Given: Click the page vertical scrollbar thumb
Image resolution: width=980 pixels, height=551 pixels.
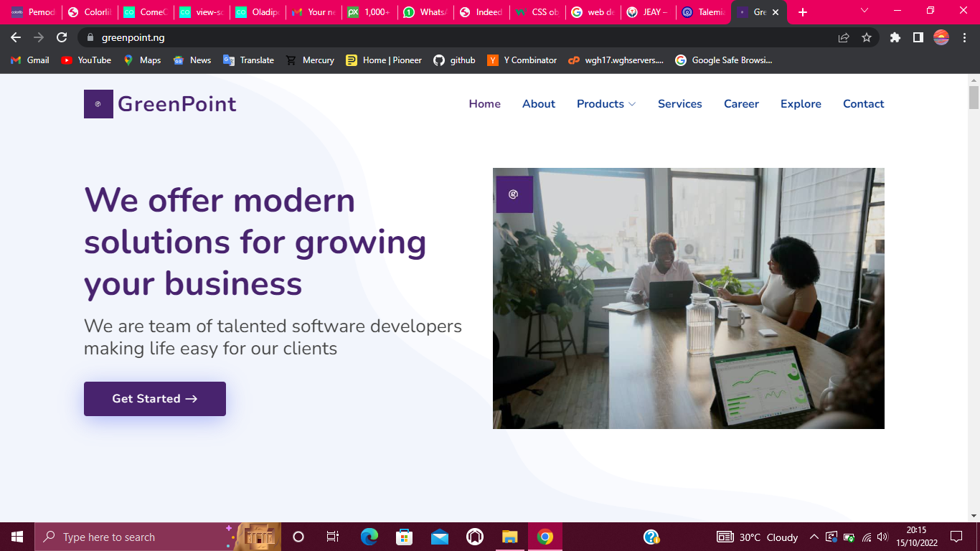Looking at the screenshot, I should 974,98.
